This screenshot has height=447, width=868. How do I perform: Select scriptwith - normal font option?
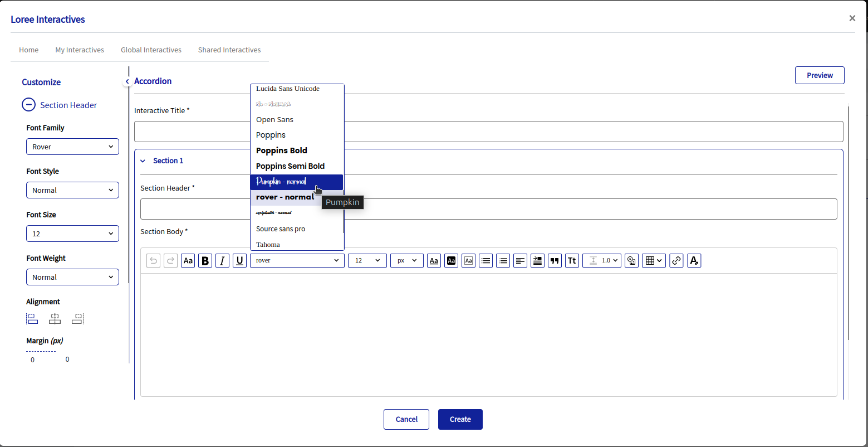pyautogui.click(x=297, y=213)
